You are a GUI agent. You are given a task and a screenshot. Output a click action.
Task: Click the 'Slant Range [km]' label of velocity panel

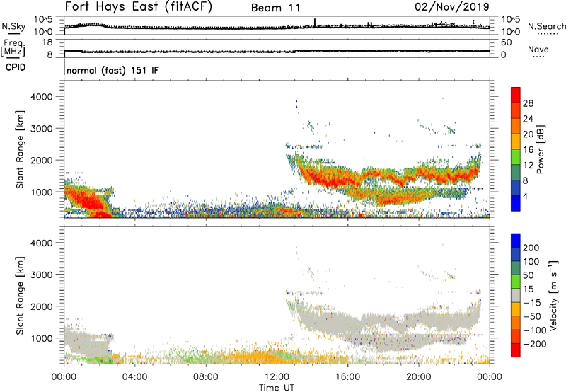tap(20, 295)
